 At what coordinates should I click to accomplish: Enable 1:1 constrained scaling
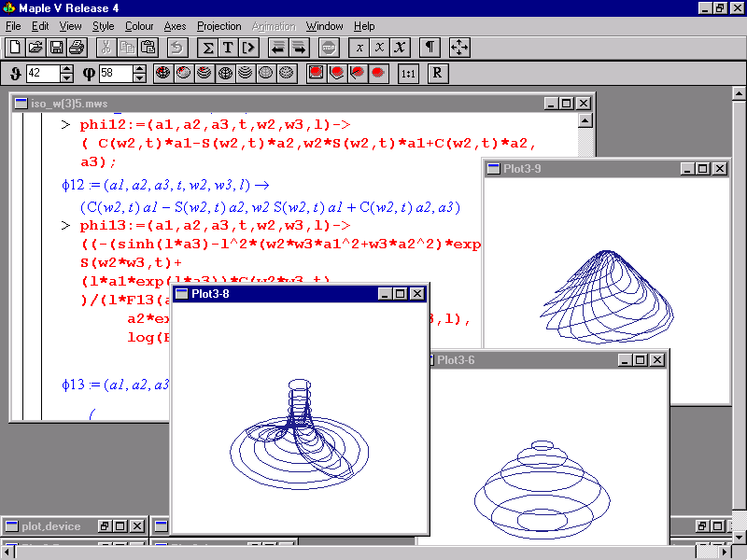408,74
